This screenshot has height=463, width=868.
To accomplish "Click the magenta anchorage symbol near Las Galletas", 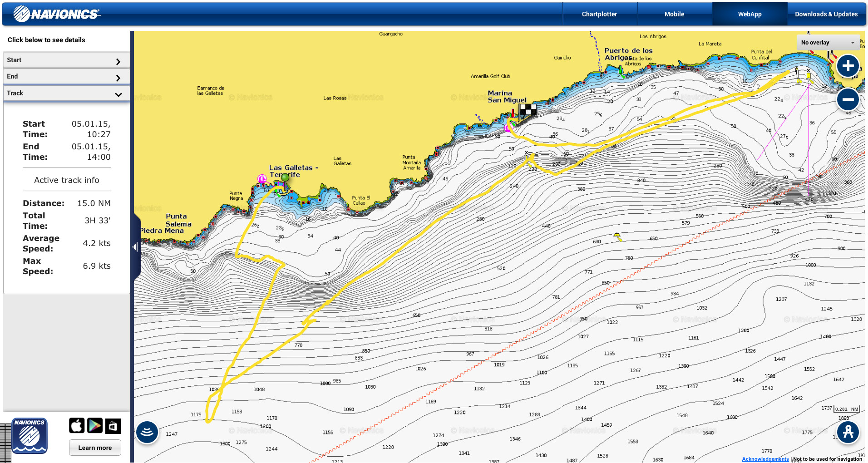I will click(262, 179).
